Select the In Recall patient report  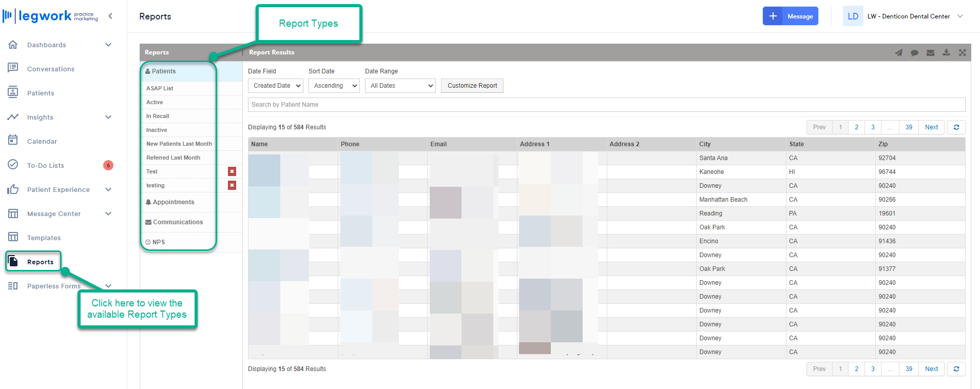pos(158,116)
